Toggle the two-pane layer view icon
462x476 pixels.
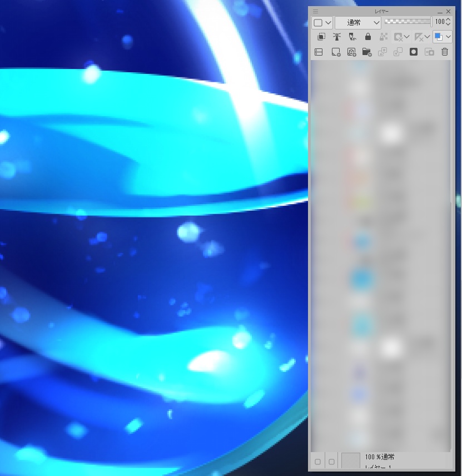[x=319, y=52]
